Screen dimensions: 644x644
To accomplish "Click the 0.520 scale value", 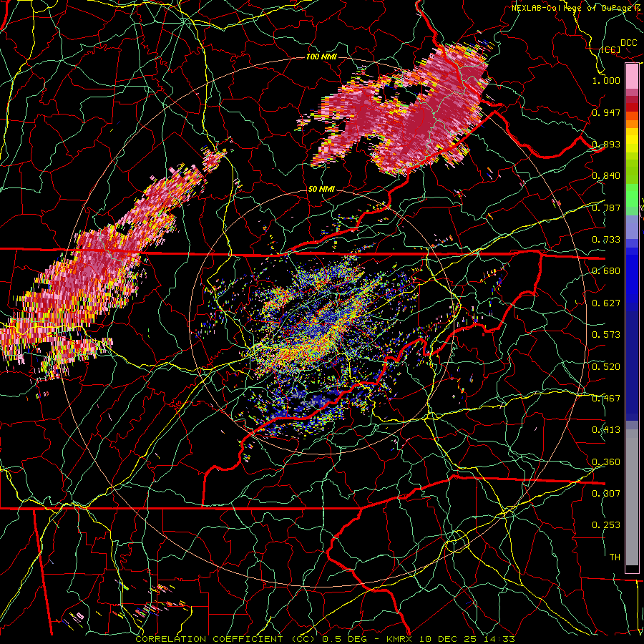I will point(606,367).
